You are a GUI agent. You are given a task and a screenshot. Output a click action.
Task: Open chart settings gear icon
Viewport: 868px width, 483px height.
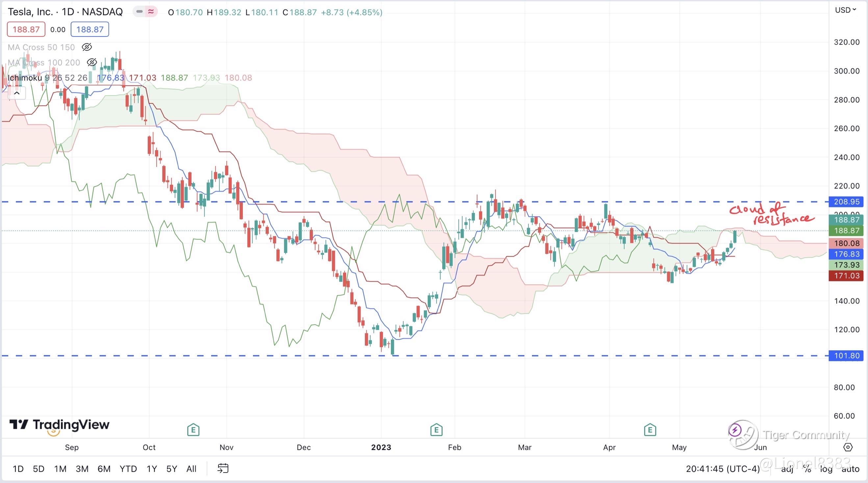click(848, 447)
